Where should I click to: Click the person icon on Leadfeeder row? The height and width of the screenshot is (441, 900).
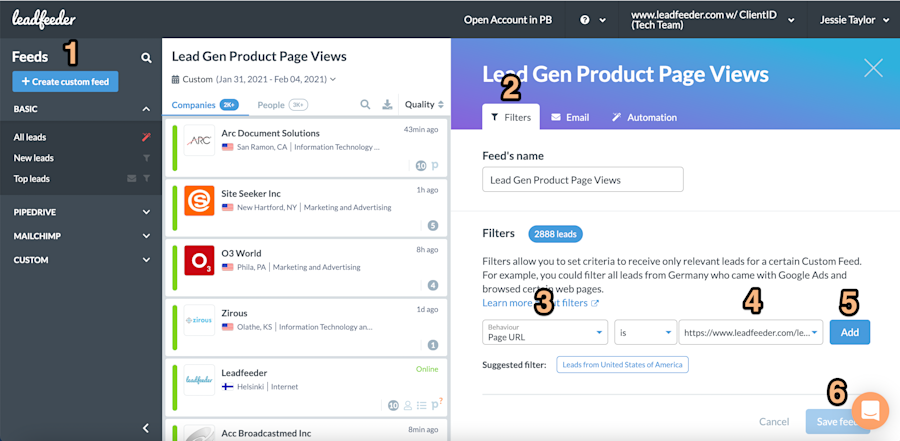click(408, 405)
